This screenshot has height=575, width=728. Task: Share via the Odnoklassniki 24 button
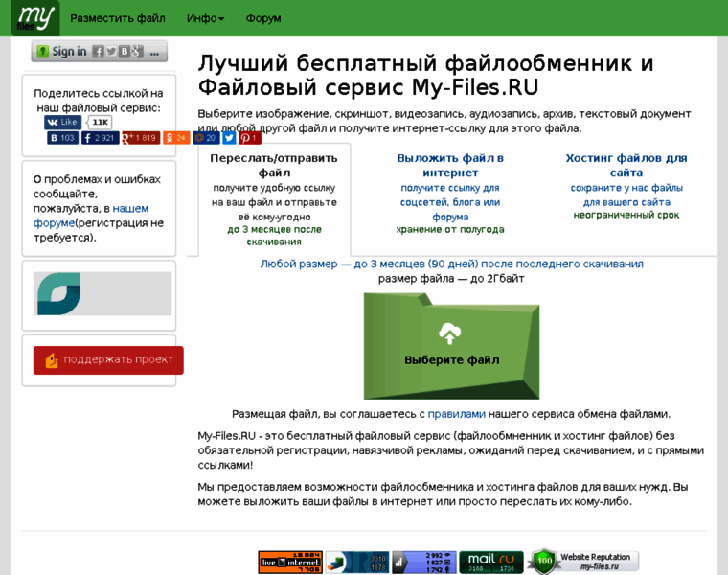click(x=176, y=138)
